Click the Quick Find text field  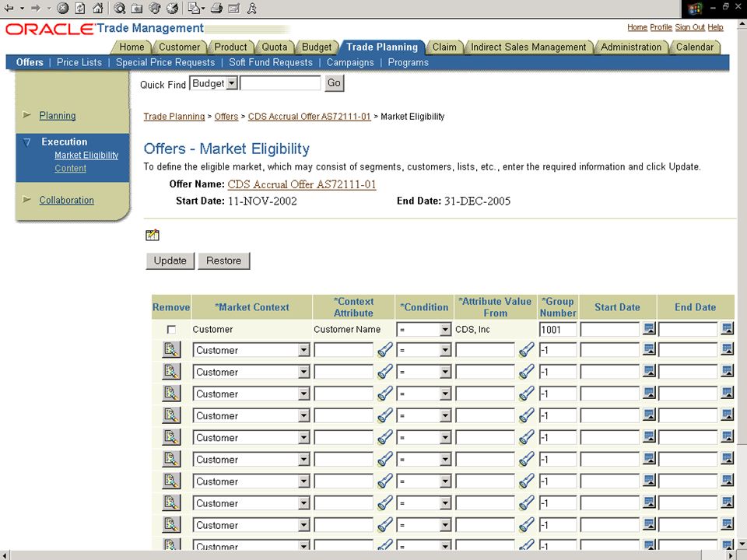click(x=281, y=83)
